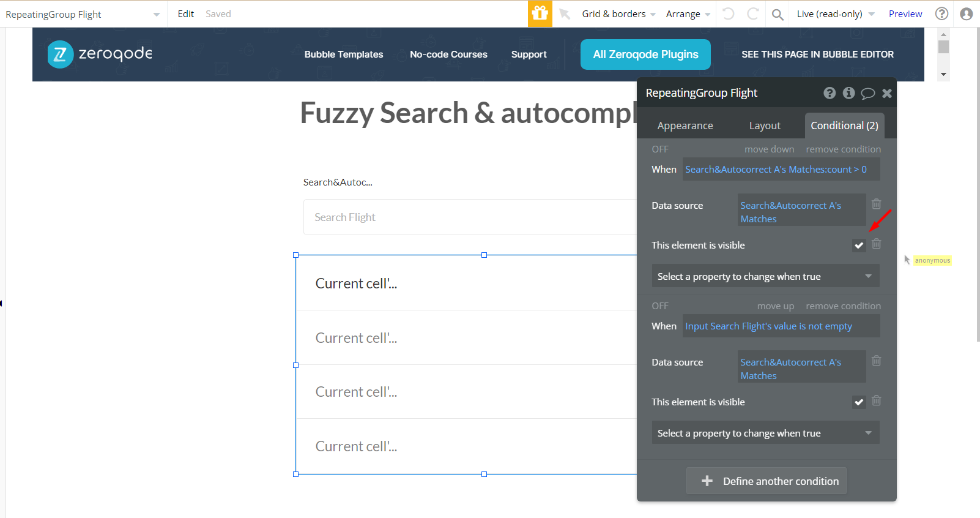Viewport: 980px width, 518px height.
Task: Click 'remove condition' on first condition
Action: (x=844, y=149)
